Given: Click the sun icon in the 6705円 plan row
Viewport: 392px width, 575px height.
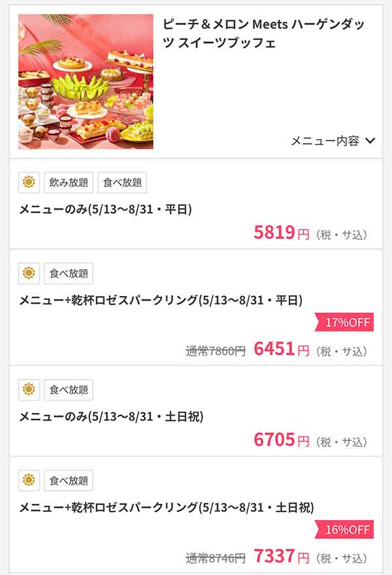Looking at the screenshot, I should [x=29, y=389].
